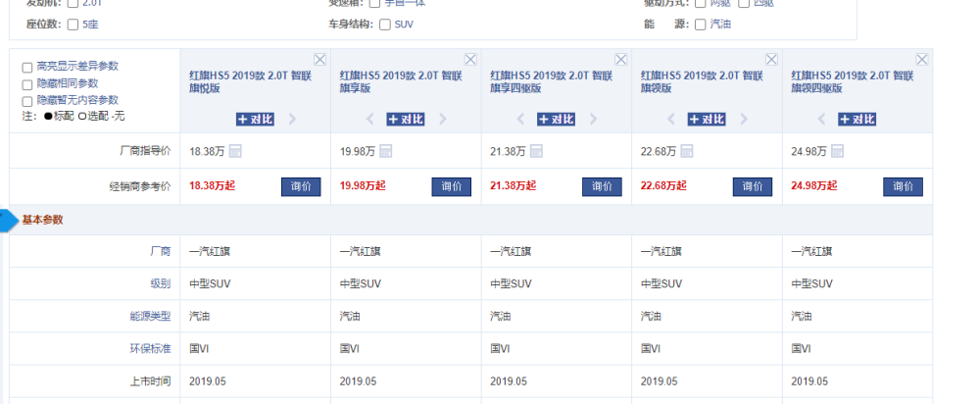This screenshot has height=404, width=980.
Task: Add 智联旗领版 to comparison with +对比
Action: coord(707,119)
